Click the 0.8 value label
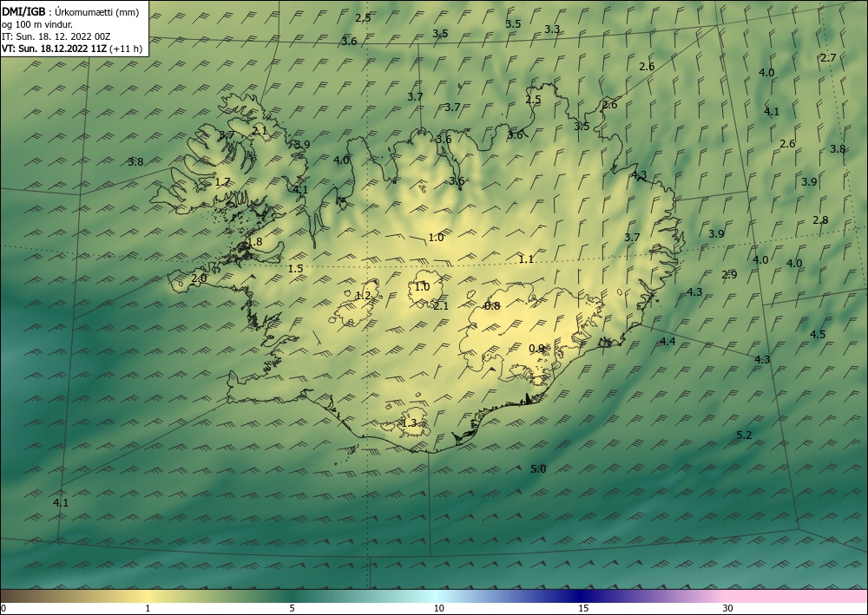 coord(492,306)
